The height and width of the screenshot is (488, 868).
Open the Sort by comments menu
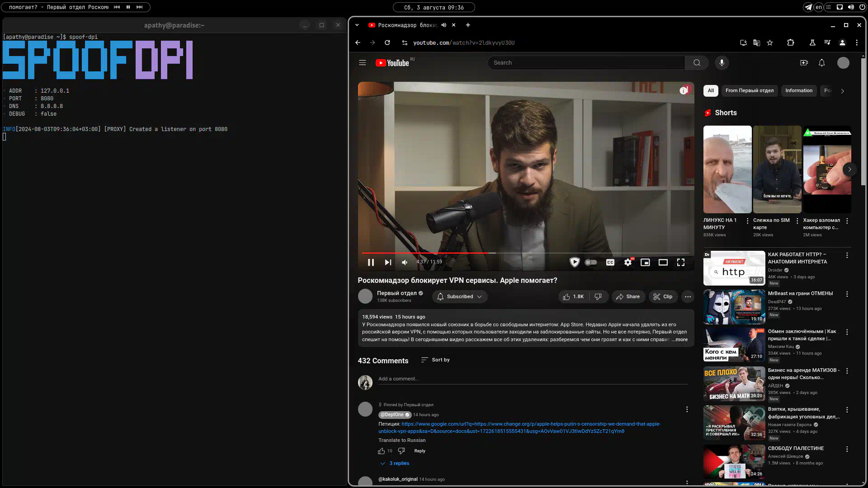coord(435,360)
